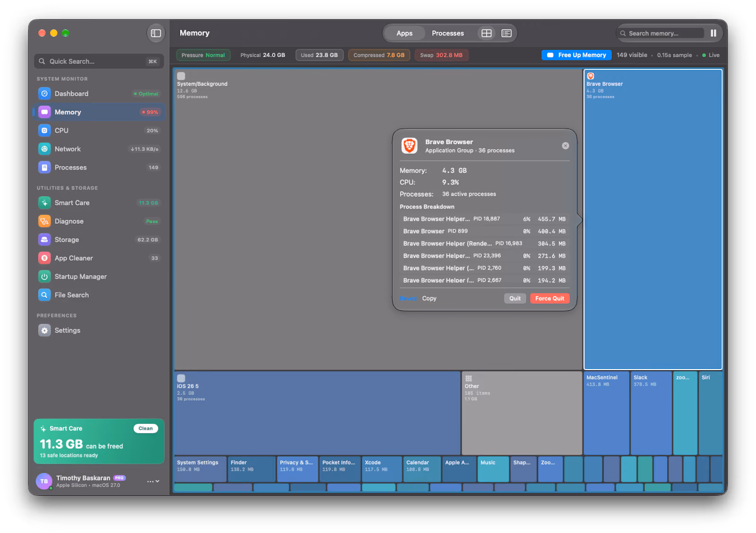Open App Cleaner utility
756x533 pixels.
pos(99,258)
